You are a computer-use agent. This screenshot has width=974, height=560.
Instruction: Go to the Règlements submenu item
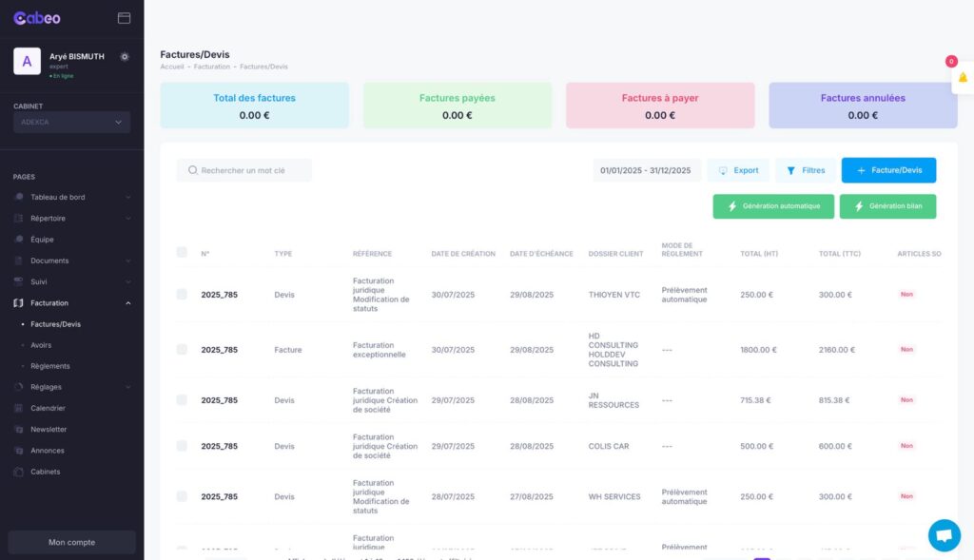tap(49, 366)
